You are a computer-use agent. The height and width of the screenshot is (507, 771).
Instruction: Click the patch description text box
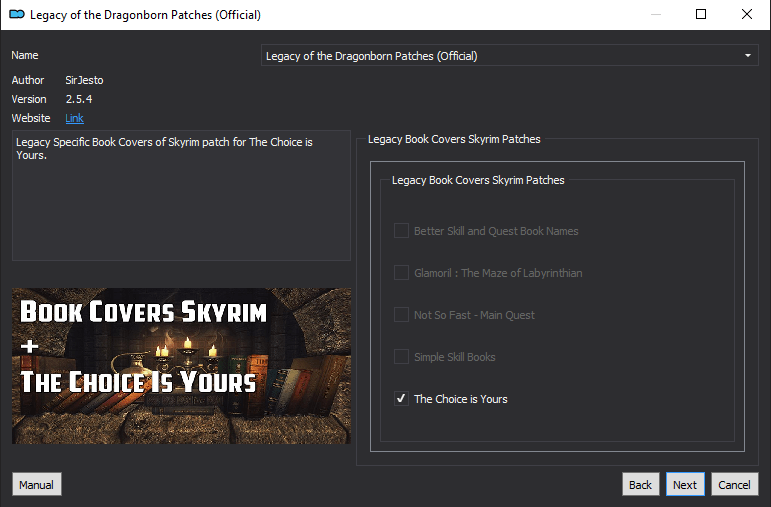181,195
